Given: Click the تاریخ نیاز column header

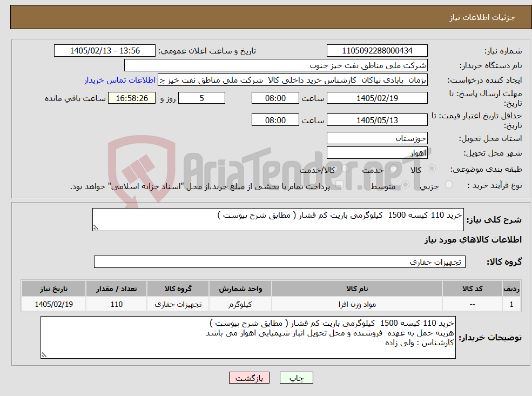Looking at the screenshot, I should pos(53,289).
